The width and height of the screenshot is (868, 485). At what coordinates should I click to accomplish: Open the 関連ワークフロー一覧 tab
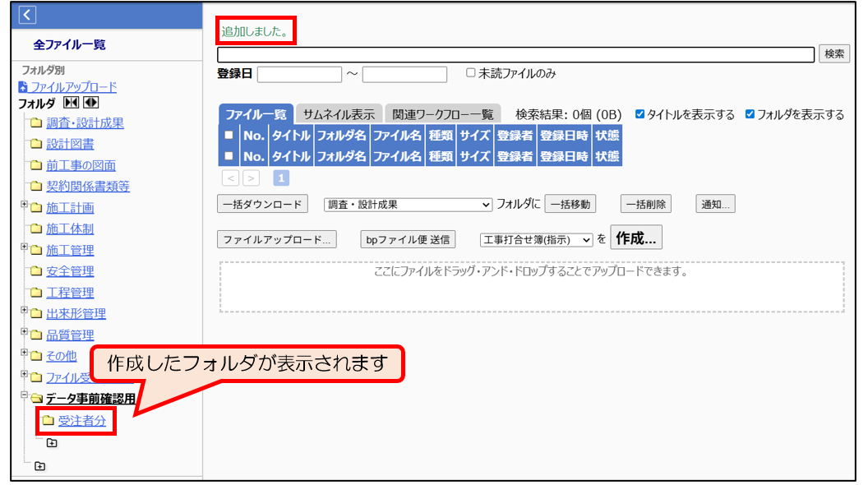tap(442, 114)
